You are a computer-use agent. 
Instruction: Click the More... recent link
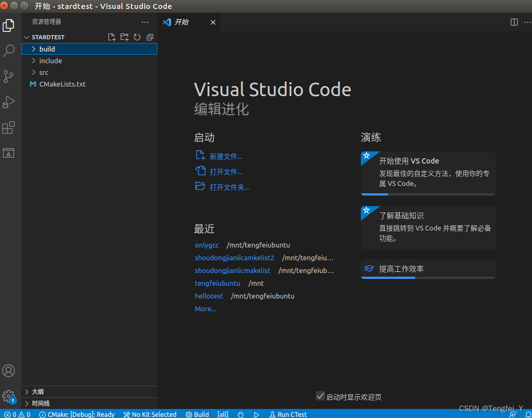(206, 309)
